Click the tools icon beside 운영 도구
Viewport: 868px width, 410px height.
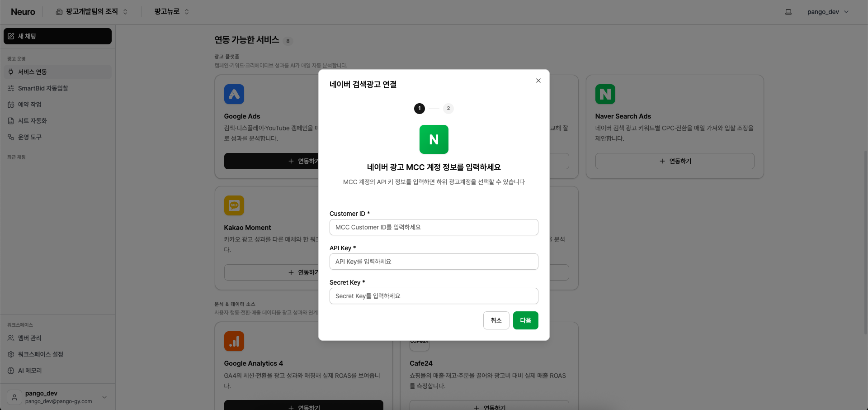(x=11, y=137)
